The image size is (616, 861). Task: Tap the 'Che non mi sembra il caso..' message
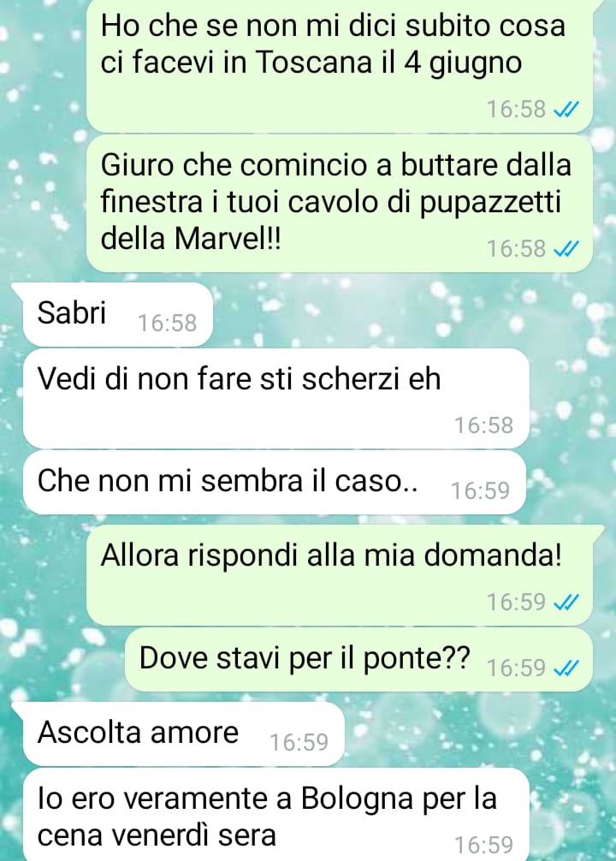[x=274, y=483]
